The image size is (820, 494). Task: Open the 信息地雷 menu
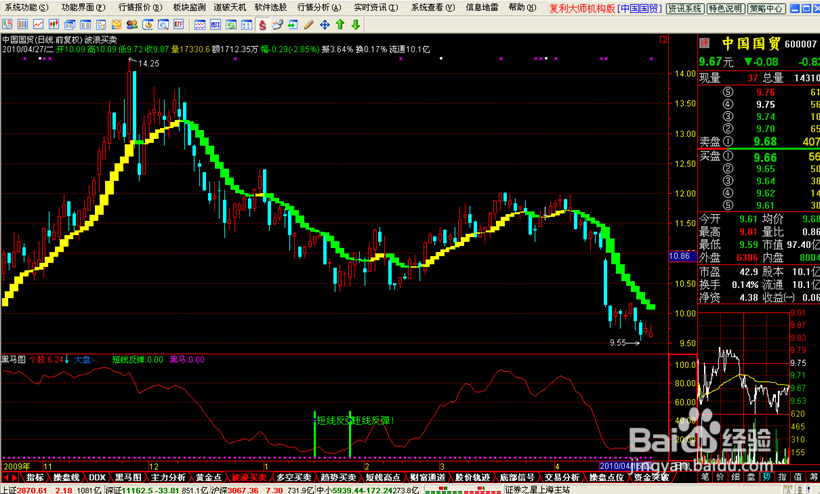coord(482,7)
